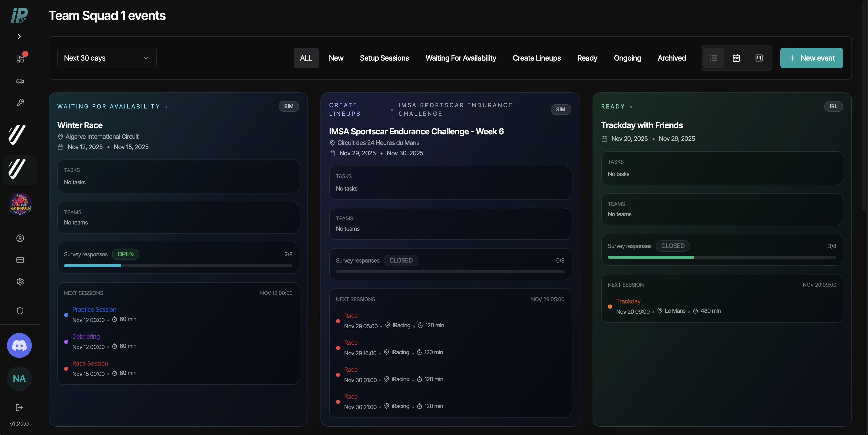Select the Create Lineups filter tab
The width and height of the screenshot is (868, 435).
pyautogui.click(x=537, y=58)
